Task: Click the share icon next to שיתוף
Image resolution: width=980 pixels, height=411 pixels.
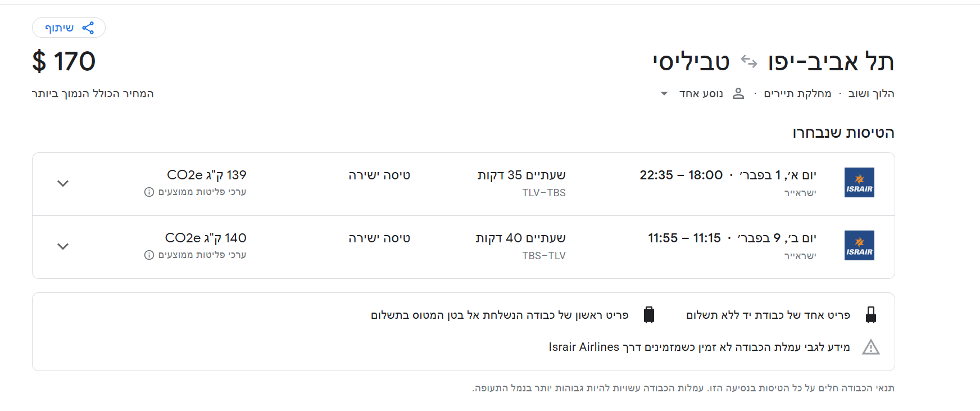Action: (88, 27)
